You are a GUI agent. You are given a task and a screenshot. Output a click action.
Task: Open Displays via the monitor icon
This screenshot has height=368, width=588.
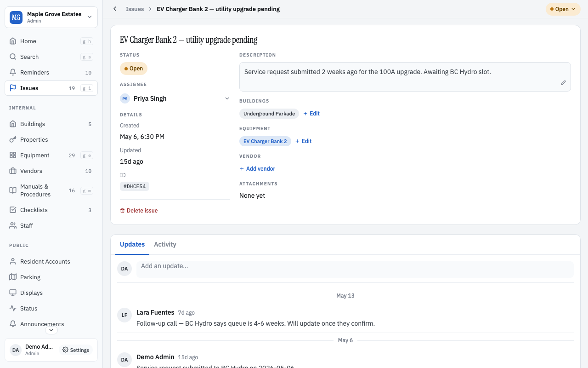(13, 293)
